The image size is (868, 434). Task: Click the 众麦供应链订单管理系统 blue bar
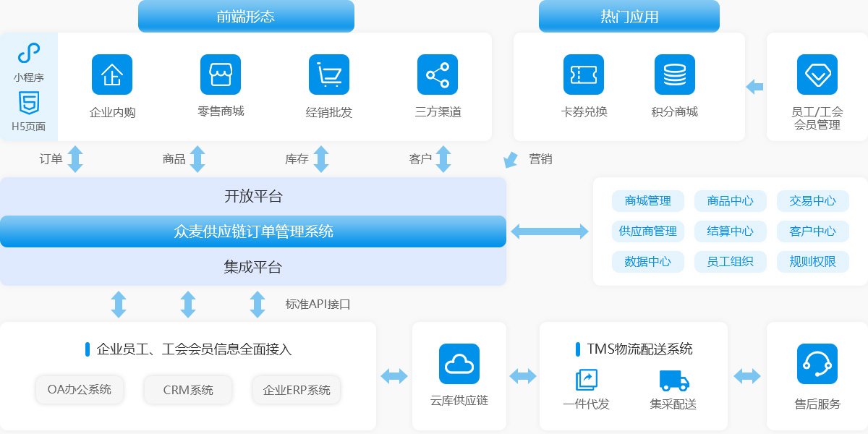(253, 231)
